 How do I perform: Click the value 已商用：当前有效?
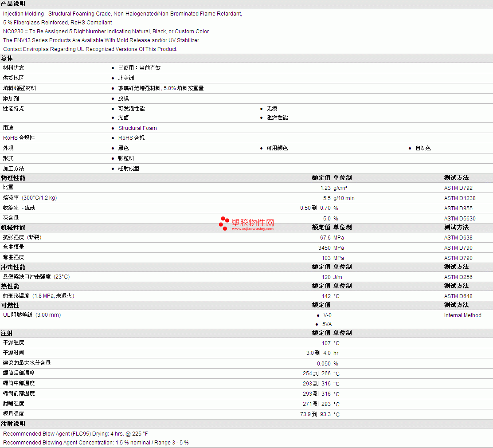[x=139, y=68]
